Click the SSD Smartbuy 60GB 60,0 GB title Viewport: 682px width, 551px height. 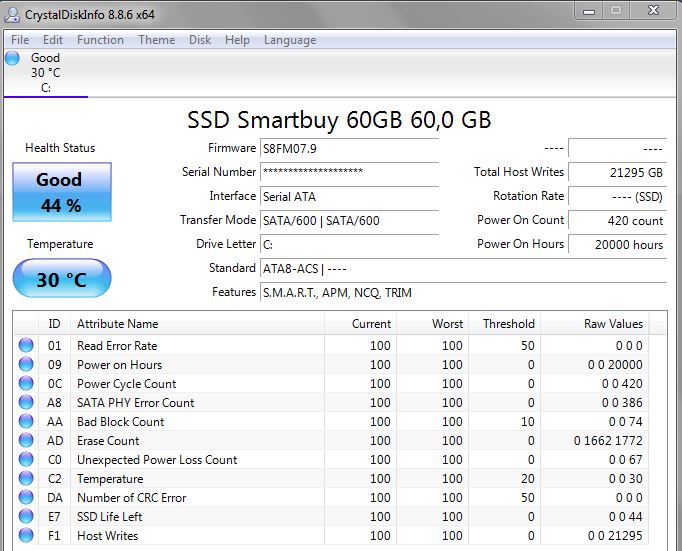click(x=339, y=120)
